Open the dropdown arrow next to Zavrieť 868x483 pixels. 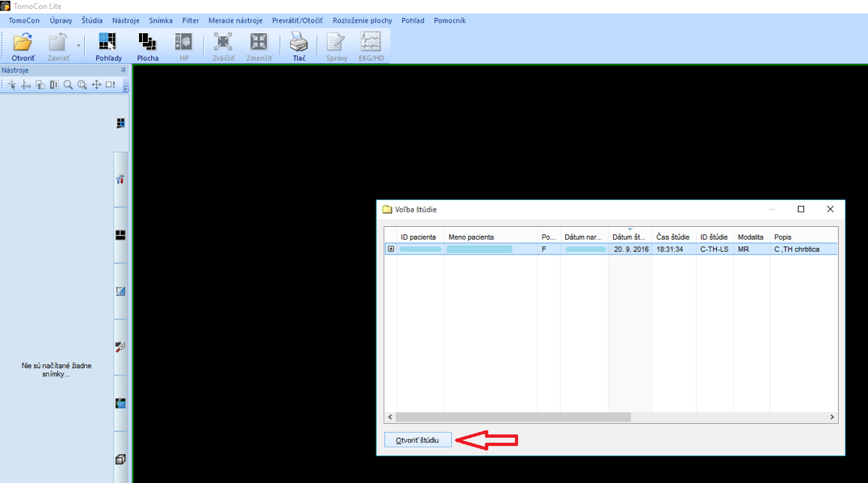[x=78, y=47]
